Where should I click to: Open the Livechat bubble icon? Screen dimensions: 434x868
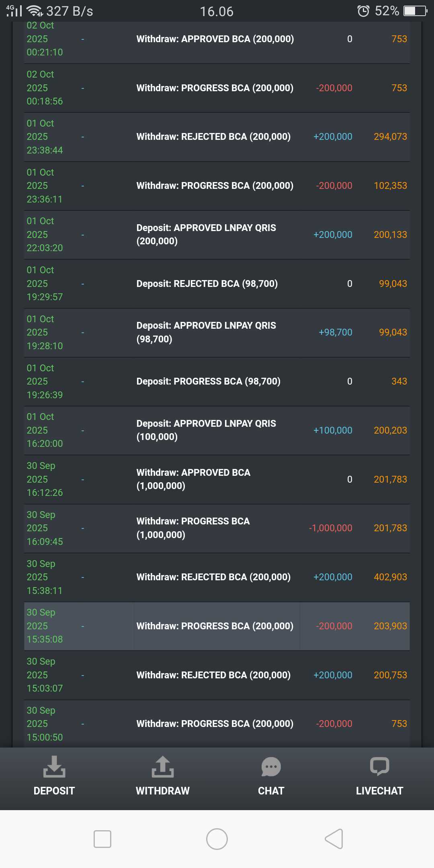click(379, 766)
